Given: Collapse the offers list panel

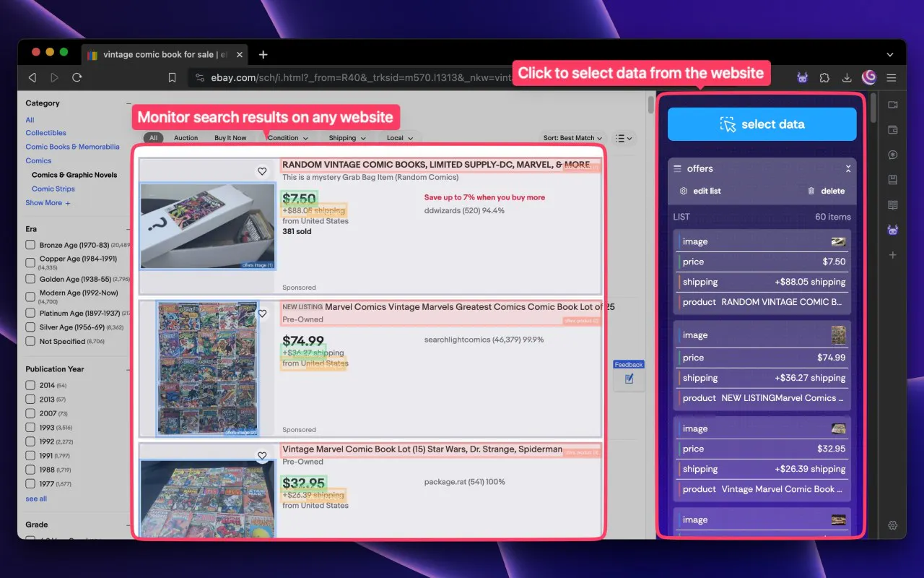Looking at the screenshot, I should (848, 168).
